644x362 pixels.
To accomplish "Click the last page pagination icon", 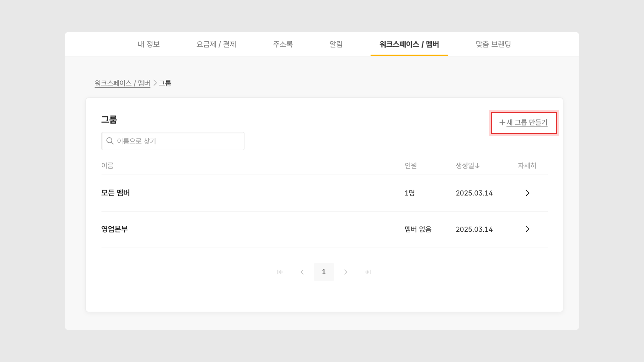I will click(367, 272).
